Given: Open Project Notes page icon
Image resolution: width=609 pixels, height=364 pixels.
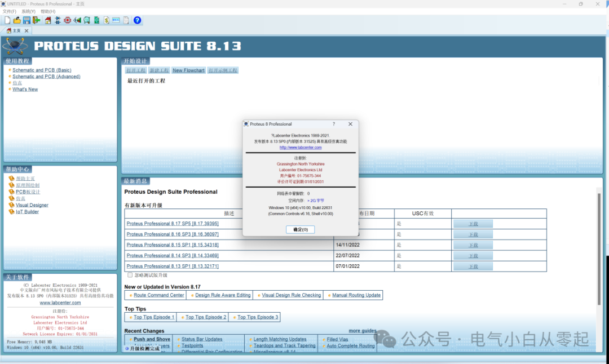Looking at the screenshot, I should (x=126, y=20).
